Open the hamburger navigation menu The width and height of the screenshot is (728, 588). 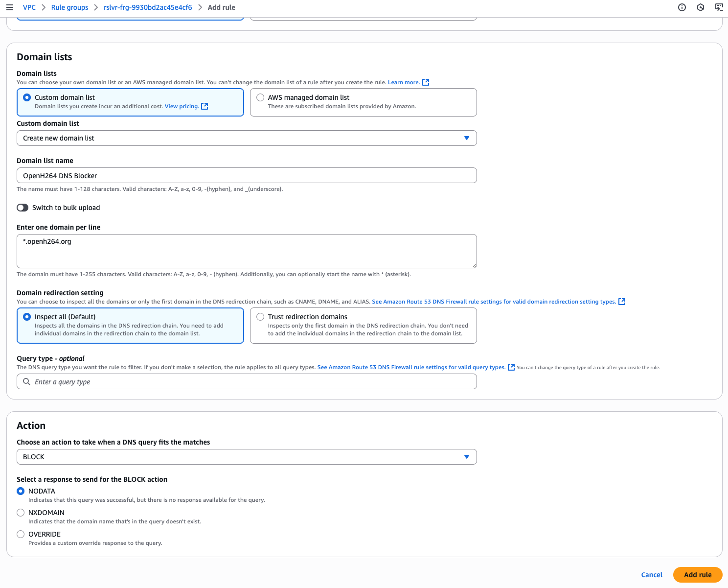pos(9,7)
